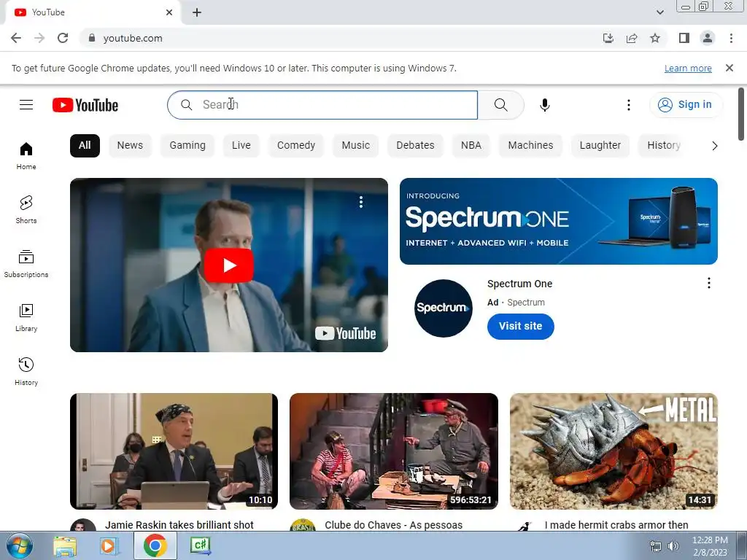This screenshot has height=560, width=747.
Task: Open the YouTube hamburger guide menu
Action: pyautogui.click(x=26, y=105)
